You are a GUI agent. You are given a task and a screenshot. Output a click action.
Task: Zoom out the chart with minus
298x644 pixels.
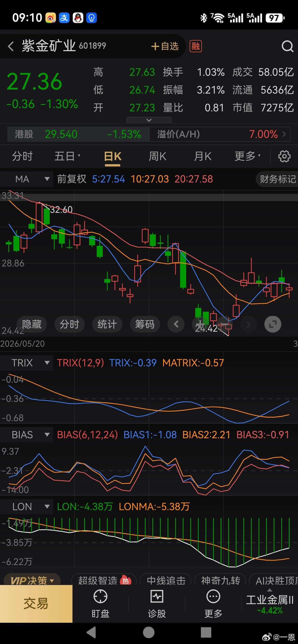tap(224, 324)
